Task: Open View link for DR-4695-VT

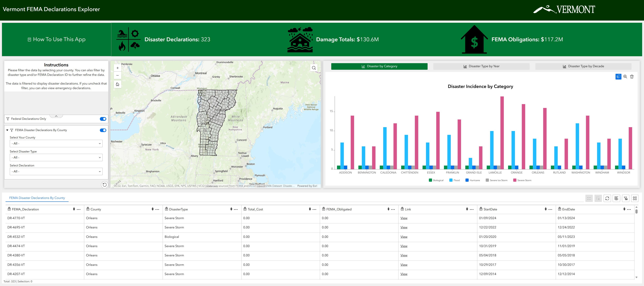Action: tap(404, 227)
